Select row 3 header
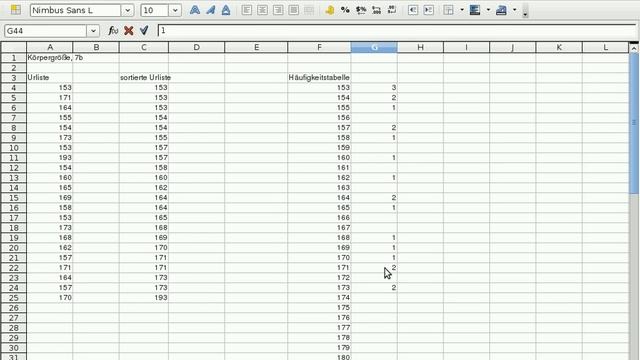Screen dimensions: 640x360 (x=13, y=78)
